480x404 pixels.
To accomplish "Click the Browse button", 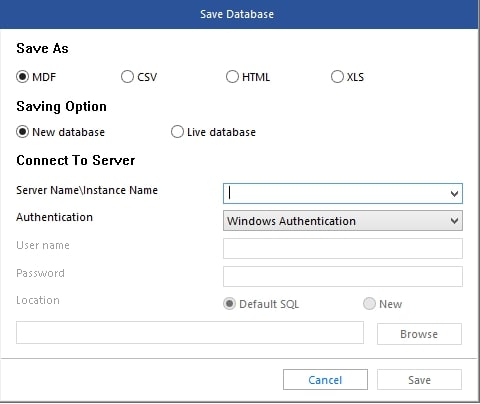I will (419, 334).
